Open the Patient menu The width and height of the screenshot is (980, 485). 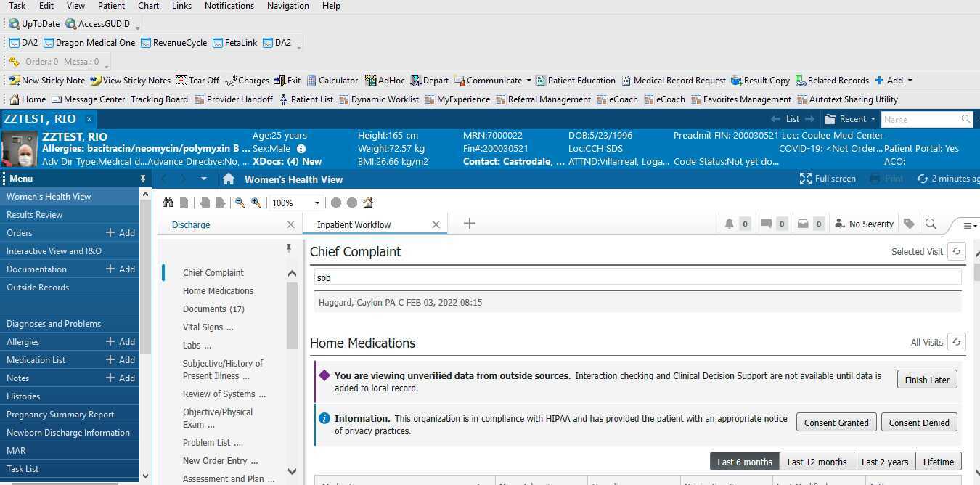(x=111, y=6)
